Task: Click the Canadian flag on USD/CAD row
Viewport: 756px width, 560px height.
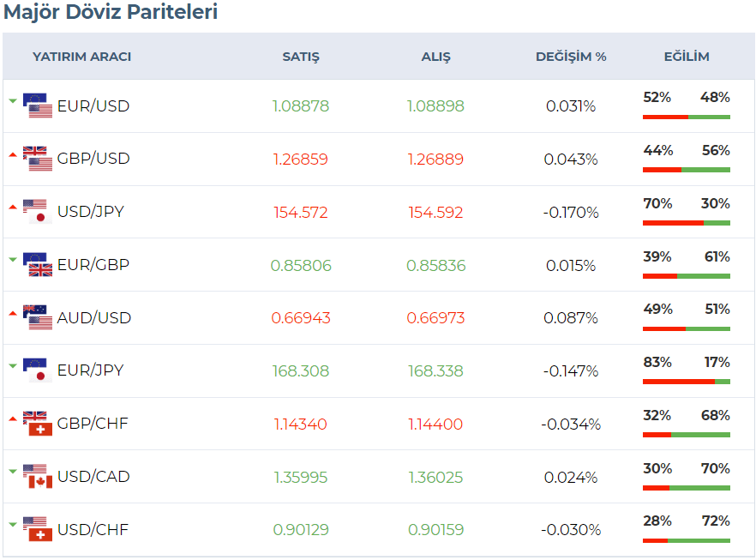Action: pyautogui.click(x=39, y=482)
